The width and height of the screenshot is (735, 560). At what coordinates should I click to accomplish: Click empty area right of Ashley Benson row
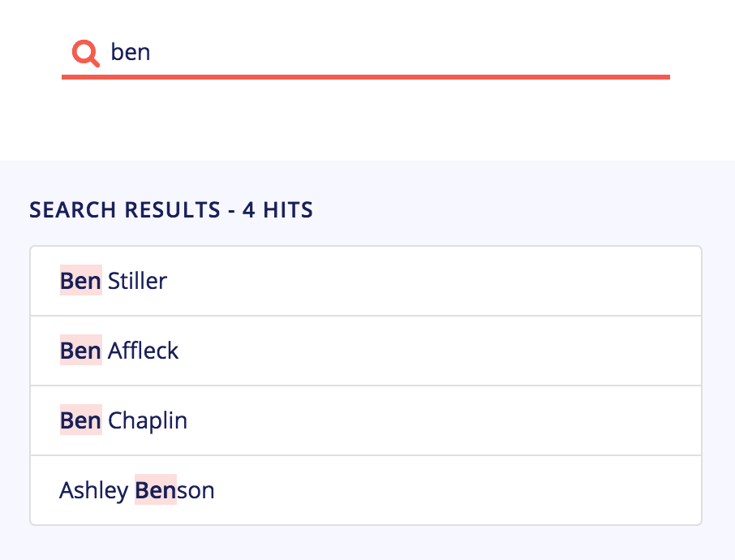457,490
